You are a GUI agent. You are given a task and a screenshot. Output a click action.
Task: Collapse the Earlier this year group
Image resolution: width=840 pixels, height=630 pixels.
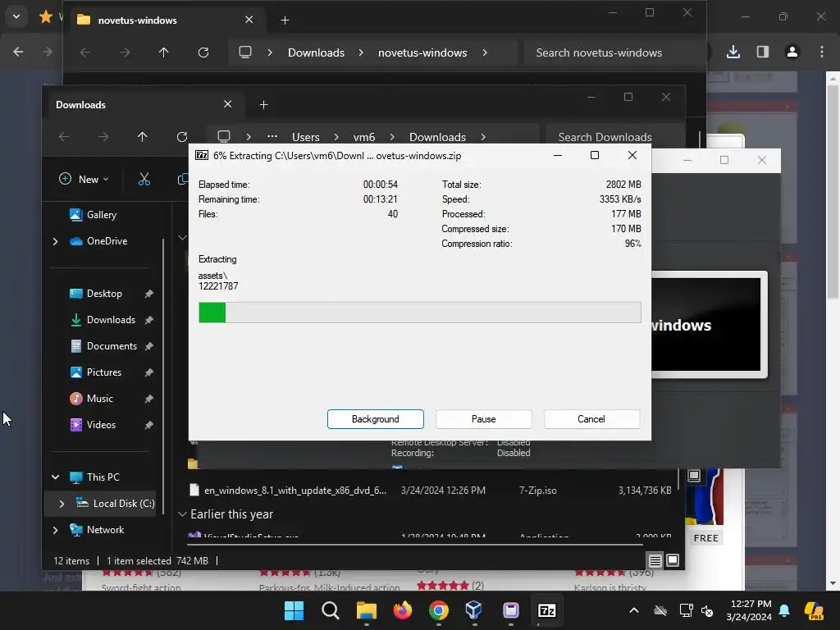tap(182, 514)
